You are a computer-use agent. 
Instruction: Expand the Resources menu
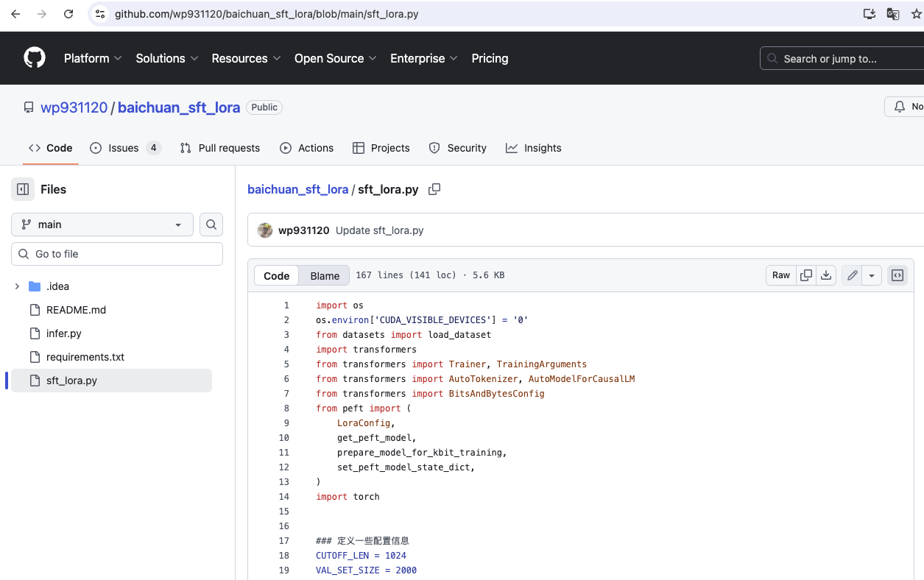pos(246,58)
